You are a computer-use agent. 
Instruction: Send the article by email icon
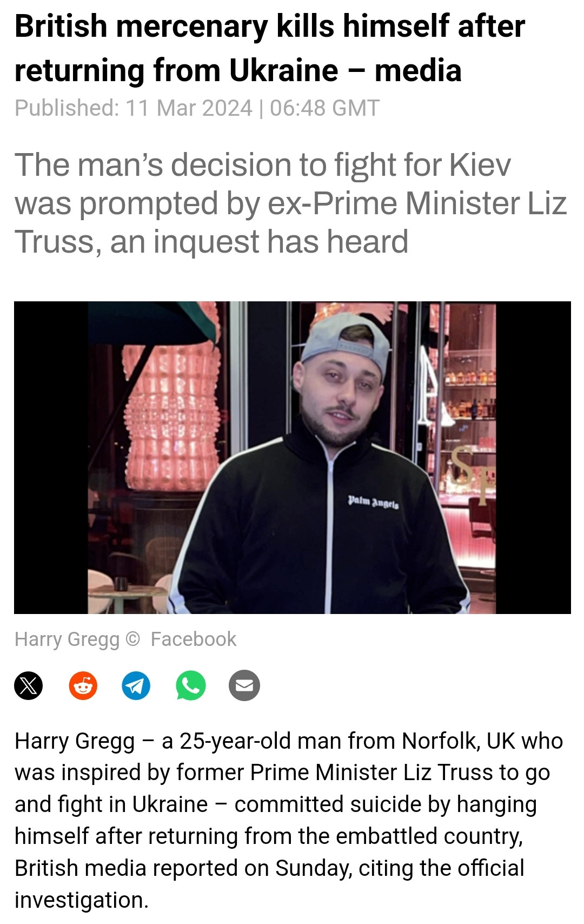244,685
